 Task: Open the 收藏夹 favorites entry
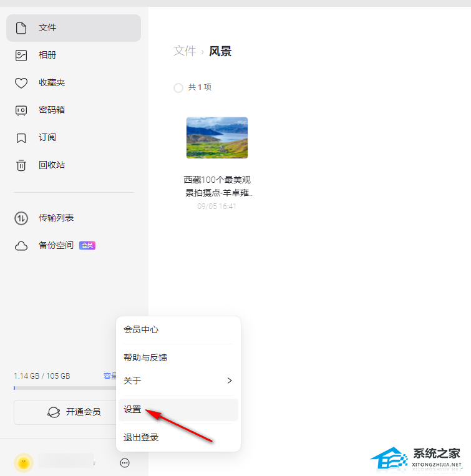point(74,82)
